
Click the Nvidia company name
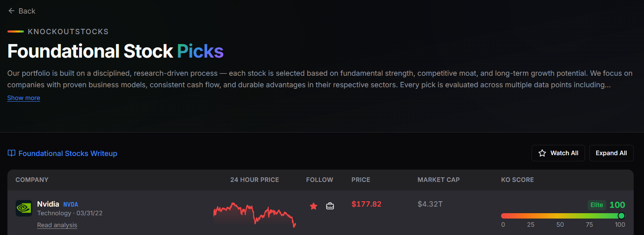pos(48,204)
